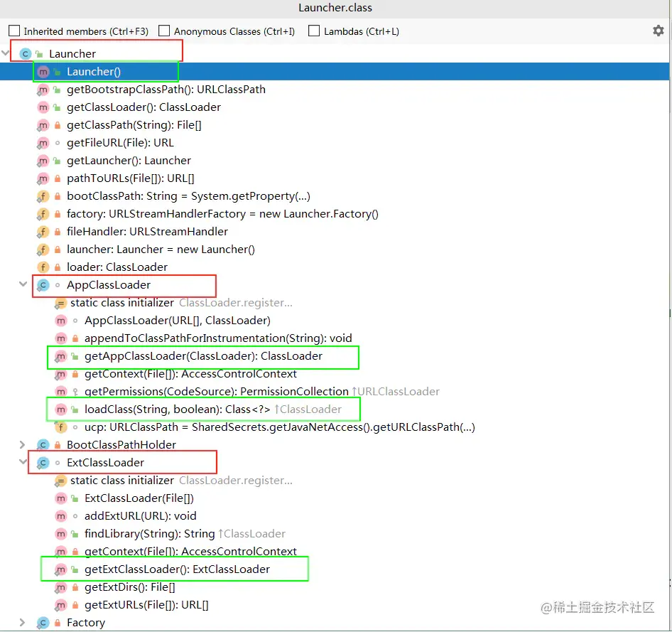Select getExtURLs(File[]): URL[]

coord(146,606)
